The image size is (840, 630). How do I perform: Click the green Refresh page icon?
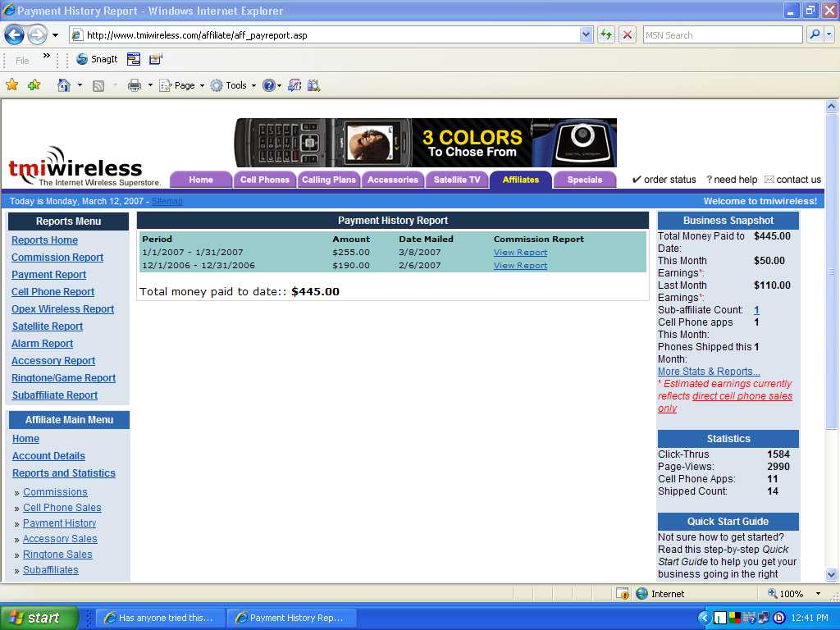click(606, 35)
